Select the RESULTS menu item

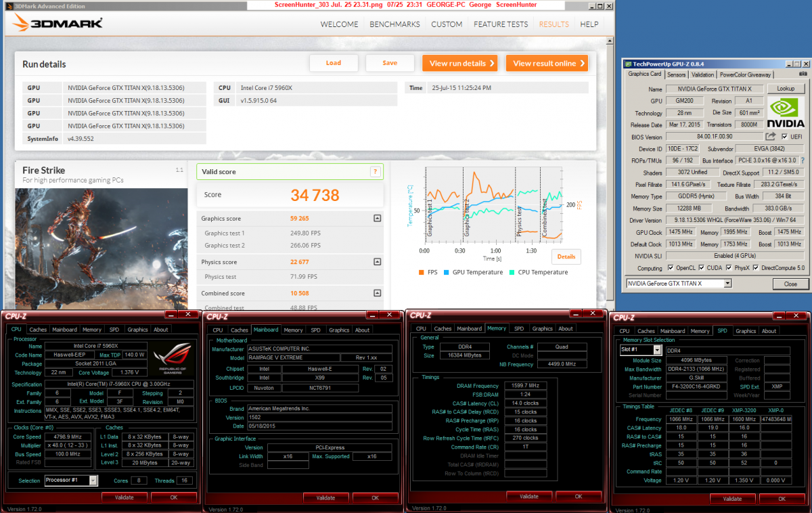pos(554,24)
